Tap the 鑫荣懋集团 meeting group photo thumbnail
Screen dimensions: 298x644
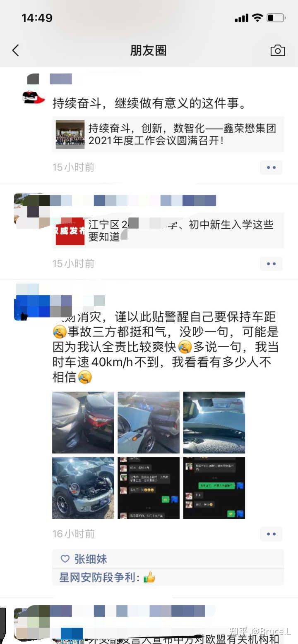point(70,134)
